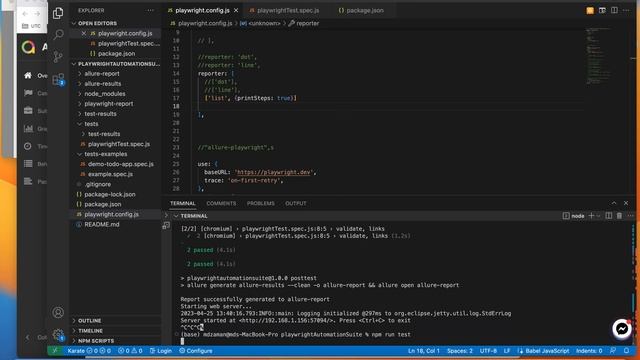Click the Messenger chat bubble icon
This screenshot has width=640, height=360.
(x=622, y=329)
